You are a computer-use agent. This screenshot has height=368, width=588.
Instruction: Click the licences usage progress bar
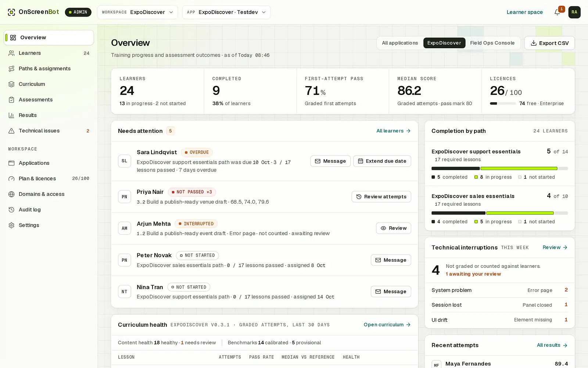[x=503, y=103]
